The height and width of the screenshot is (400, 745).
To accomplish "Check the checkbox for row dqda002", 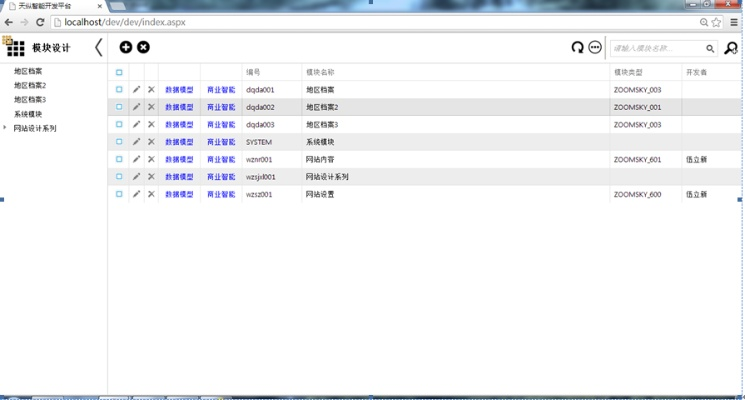I will [119, 107].
